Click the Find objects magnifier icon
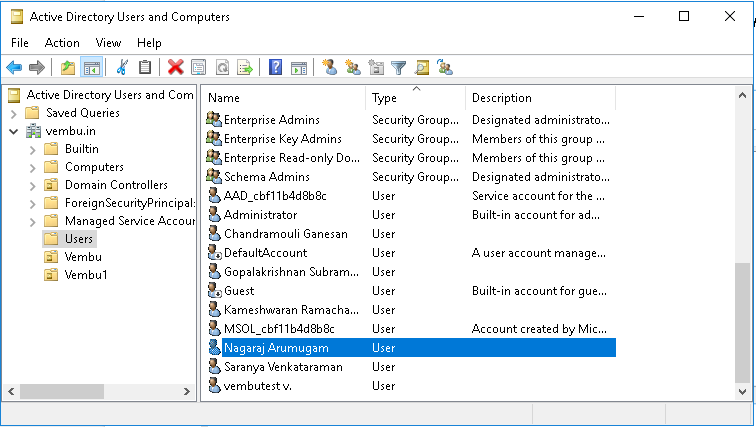The image size is (756, 427). [x=422, y=67]
